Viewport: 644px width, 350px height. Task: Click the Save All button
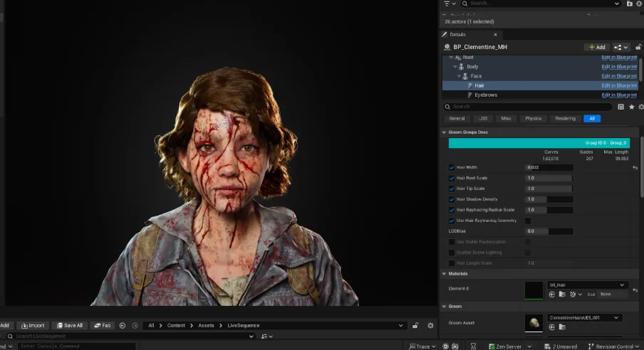pos(70,325)
